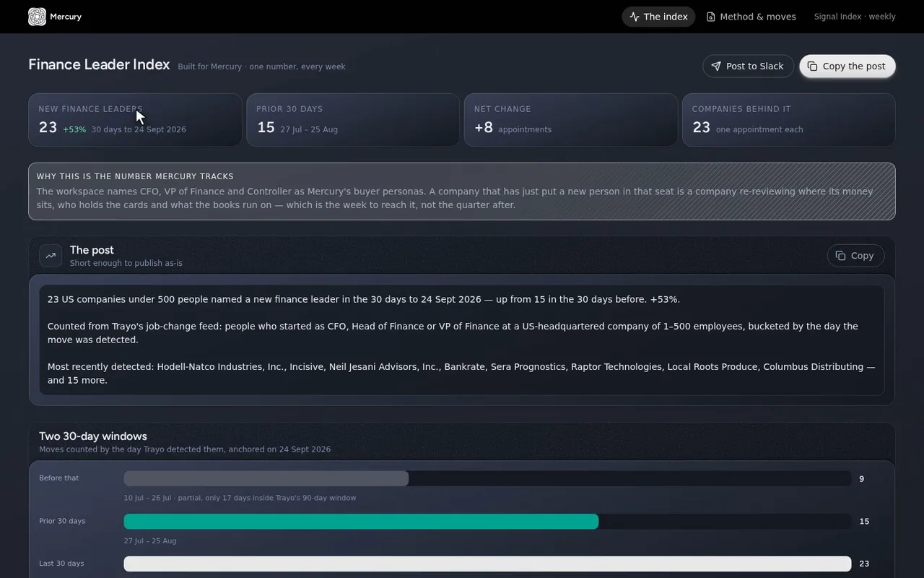924x578 pixels.
Task: Click the value 15 beside Prior 30 days bar
Action: coord(864,522)
